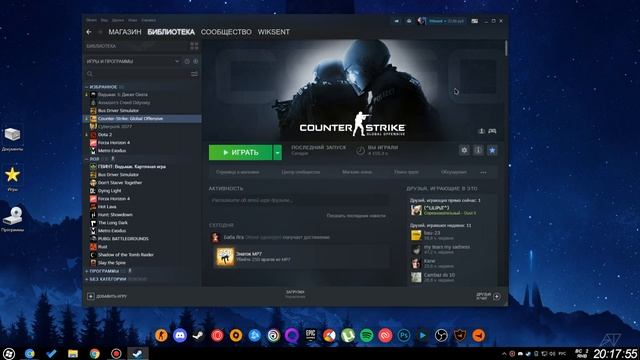Image resolution: width=640 pixels, height=360 pixels.
Task: Open OBS Studio from the dock
Action: (x=441, y=336)
